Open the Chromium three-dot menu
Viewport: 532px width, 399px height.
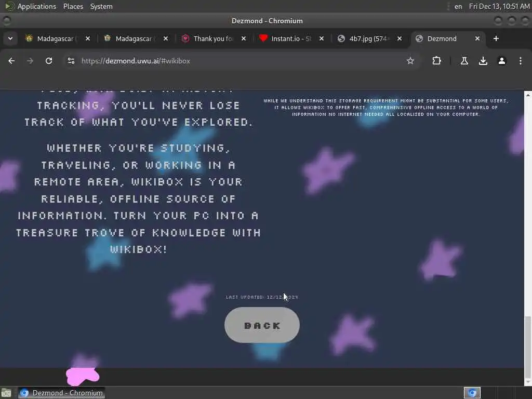521,61
